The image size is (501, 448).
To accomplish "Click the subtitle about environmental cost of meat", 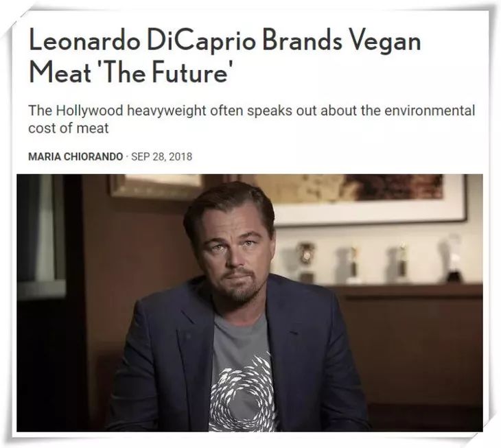I will (x=251, y=119).
